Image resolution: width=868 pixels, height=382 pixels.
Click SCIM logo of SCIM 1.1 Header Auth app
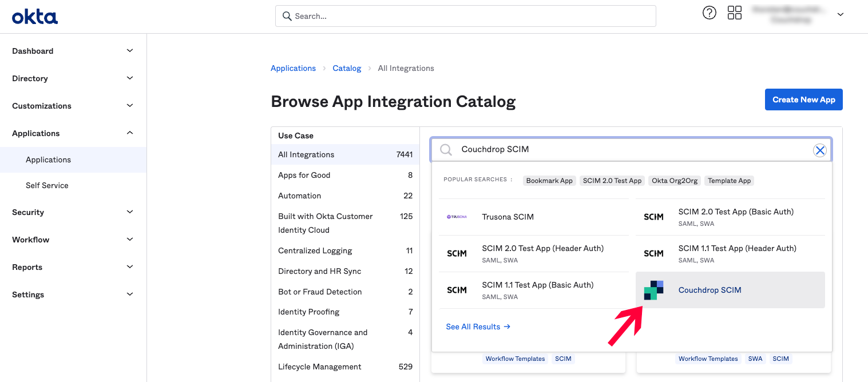pyautogui.click(x=653, y=253)
